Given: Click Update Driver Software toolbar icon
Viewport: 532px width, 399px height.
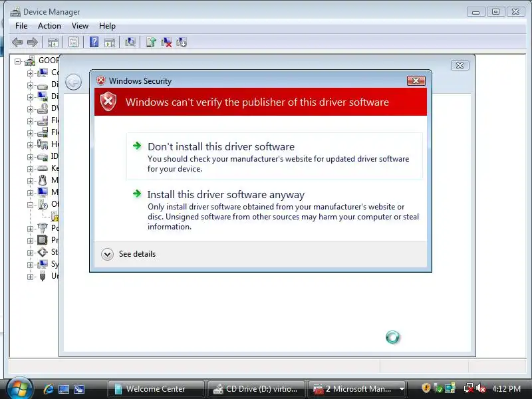Looking at the screenshot, I should (151, 42).
